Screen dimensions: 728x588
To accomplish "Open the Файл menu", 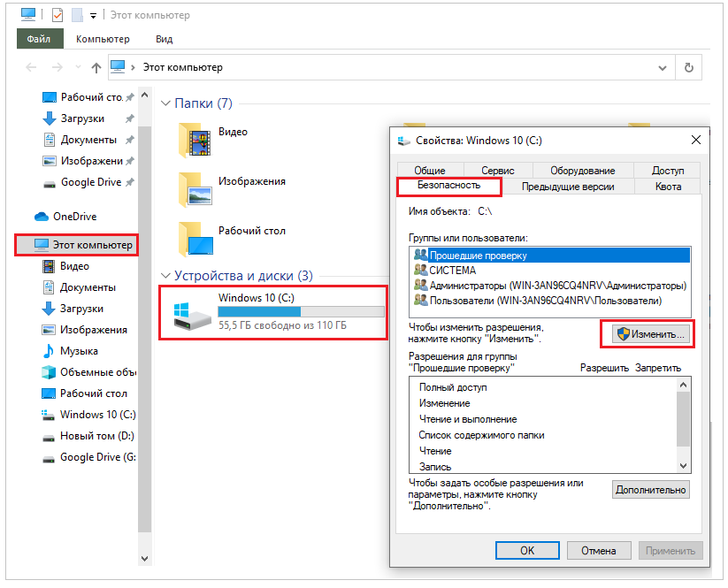I will coord(40,39).
